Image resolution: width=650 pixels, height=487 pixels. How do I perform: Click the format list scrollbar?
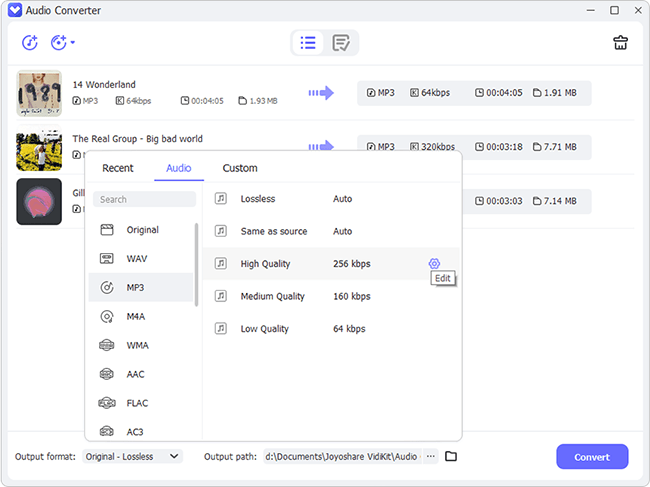coord(196,265)
